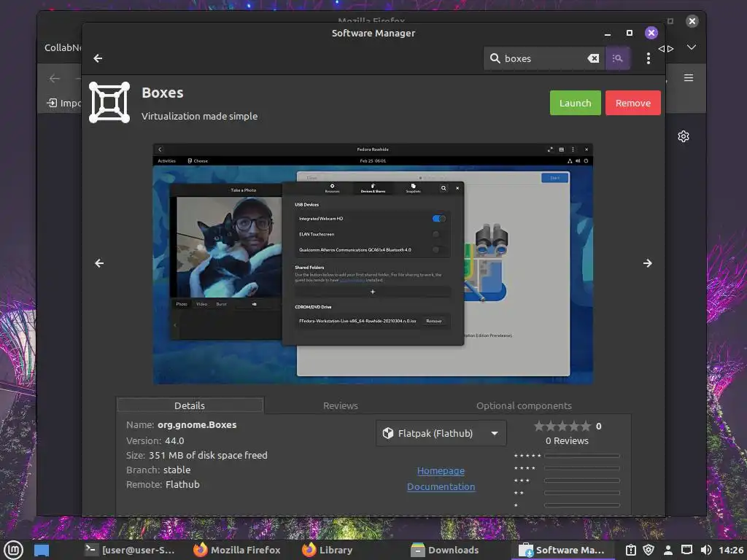Image resolution: width=747 pixels, height=560 pixels.
Task: Open Firefox settings gear icon behind window
Action: coord(683,136)
